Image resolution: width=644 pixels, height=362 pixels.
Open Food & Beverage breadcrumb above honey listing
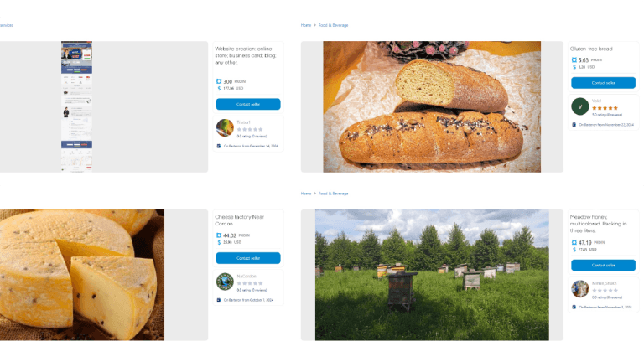334,194
